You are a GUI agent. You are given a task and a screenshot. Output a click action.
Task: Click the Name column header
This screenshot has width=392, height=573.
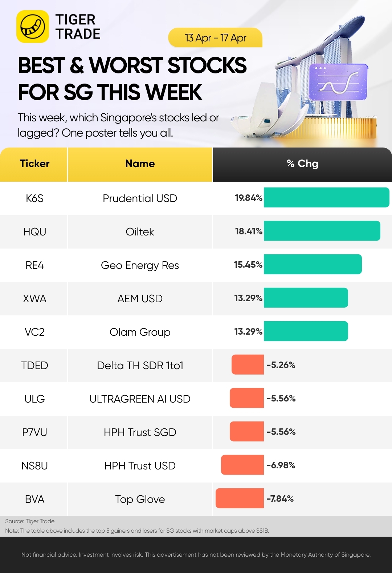[x=140, y=164]
